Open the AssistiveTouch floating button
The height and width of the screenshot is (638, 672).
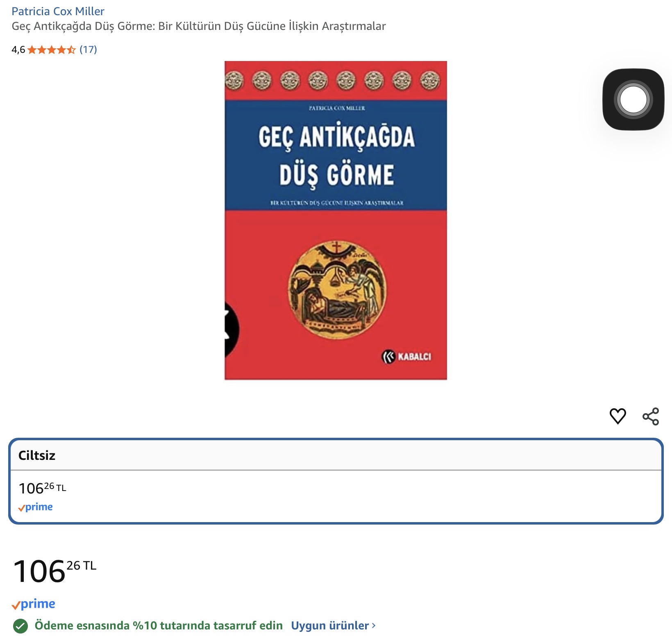coord(633,100)
